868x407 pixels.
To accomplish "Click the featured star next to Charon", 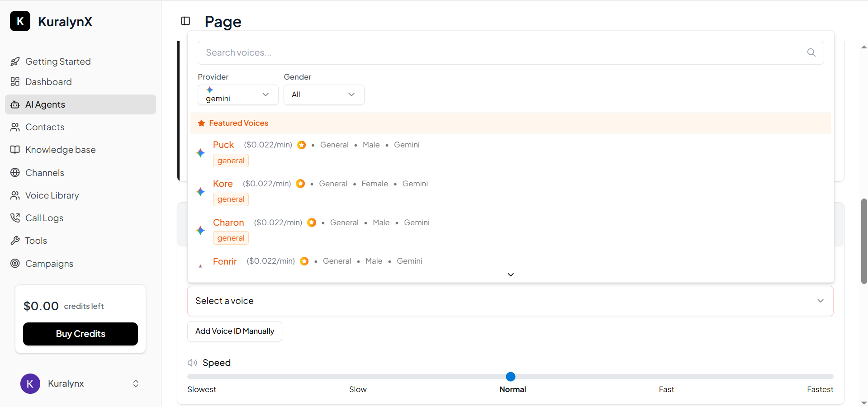I will click(311, 222).
